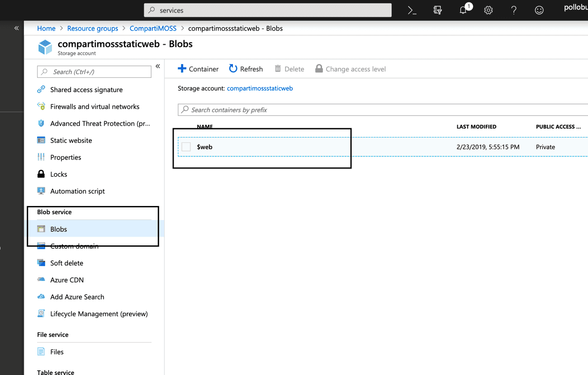The height and width of the screenshot is (375, 588).
Task: Select Blobs under Blob service
Action: click(x=58, y=229)
